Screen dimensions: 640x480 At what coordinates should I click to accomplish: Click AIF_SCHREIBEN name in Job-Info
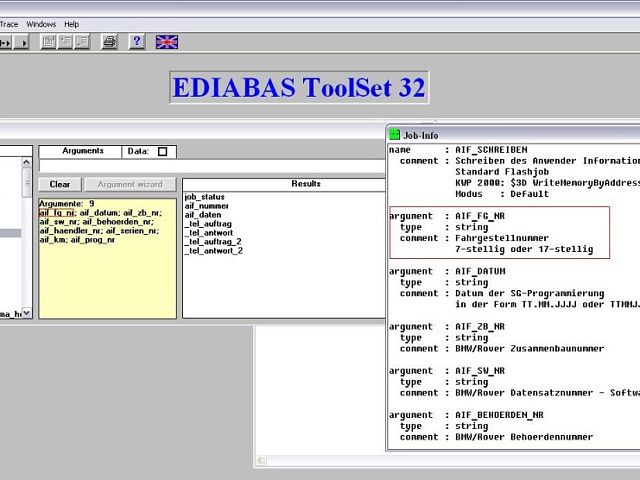[x=491, y=150]
